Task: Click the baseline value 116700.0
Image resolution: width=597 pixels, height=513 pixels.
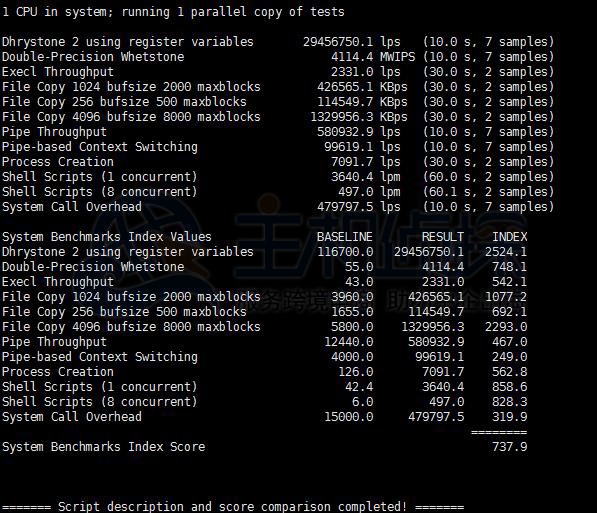Action: (x=345, y=252)
